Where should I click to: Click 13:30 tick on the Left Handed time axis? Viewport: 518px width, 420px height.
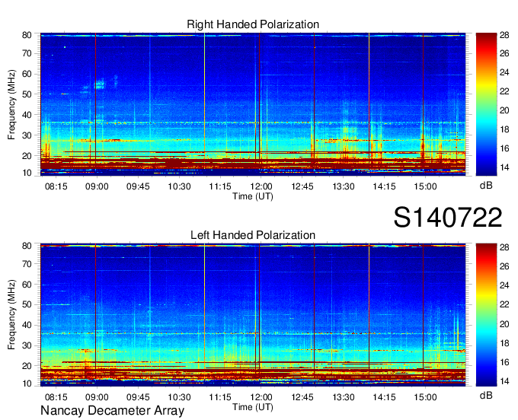pyautogui.click(x=344, y=397)
